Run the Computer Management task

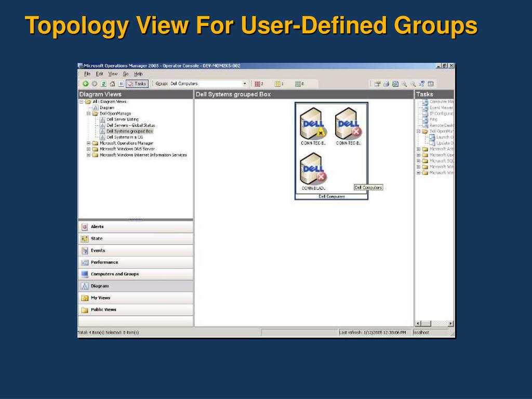[x=441, y=102]
